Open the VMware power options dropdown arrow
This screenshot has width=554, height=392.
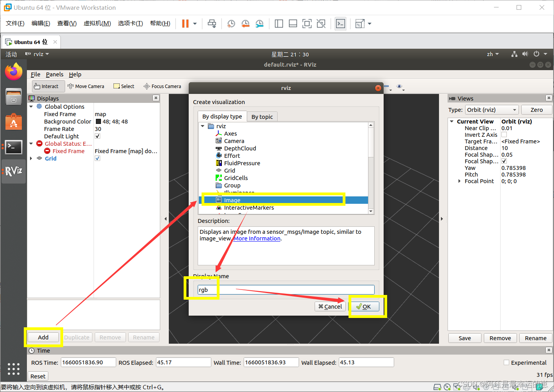click(195, 24)
